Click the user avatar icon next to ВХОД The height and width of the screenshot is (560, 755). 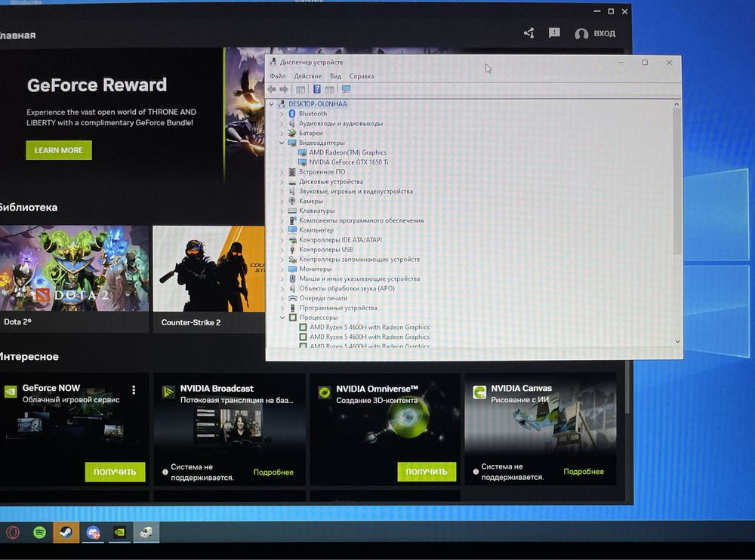point(581,34)
